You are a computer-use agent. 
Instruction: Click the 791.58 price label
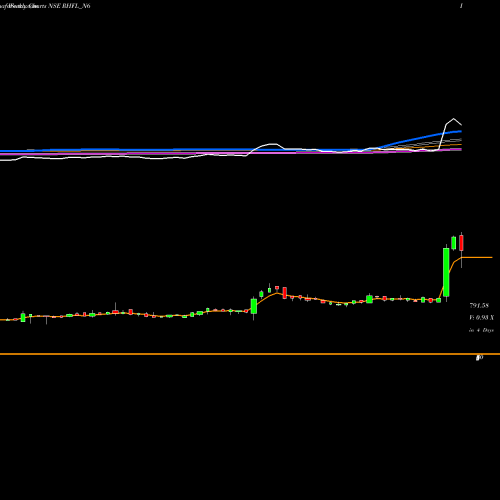click(x=479, y=305)
